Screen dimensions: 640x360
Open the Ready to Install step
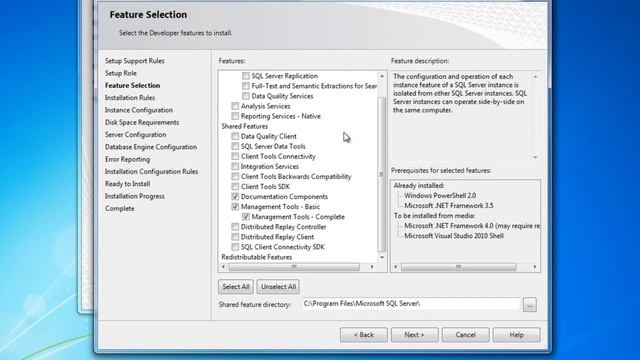click(x=127, y=184)
